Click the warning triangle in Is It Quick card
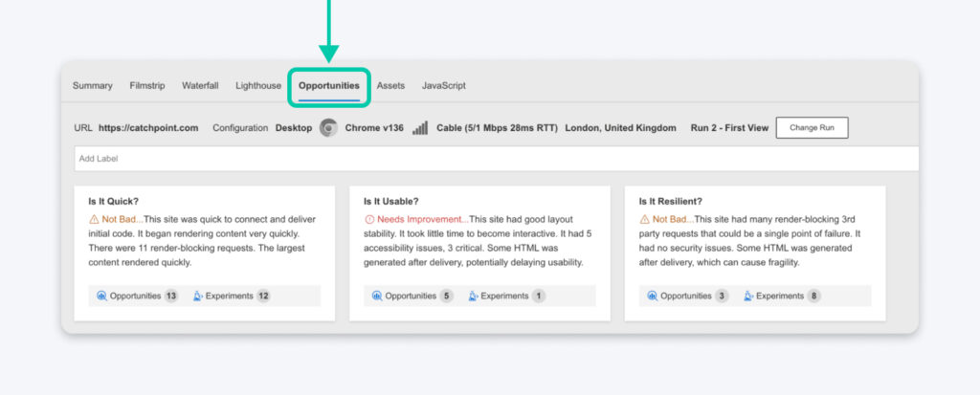Image resolution: width=980 pixels, height=395 pixels. (x=94, y=219)
